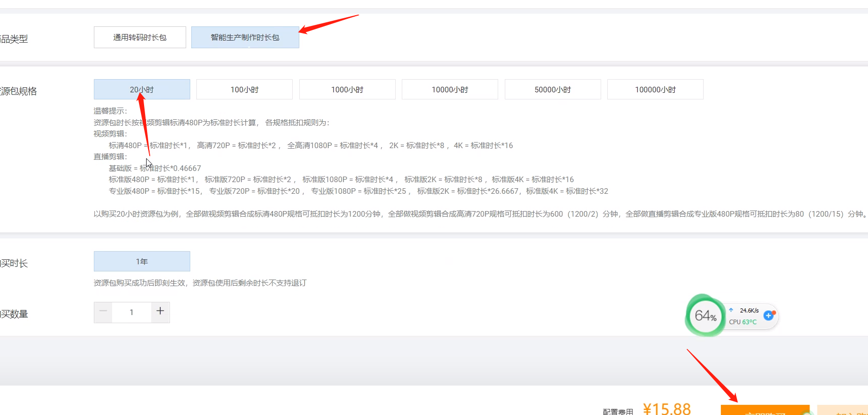Click the 视频剪辑 sub-heading in the tips

(110, 134)
